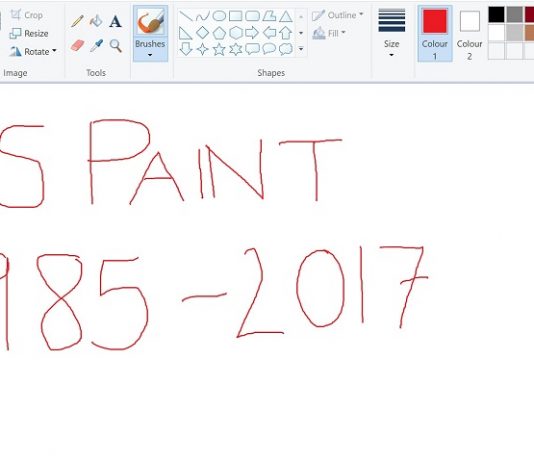Choose the Oval shape
The height and width of the screenshot is (462, 534).
tap(219, 16)
